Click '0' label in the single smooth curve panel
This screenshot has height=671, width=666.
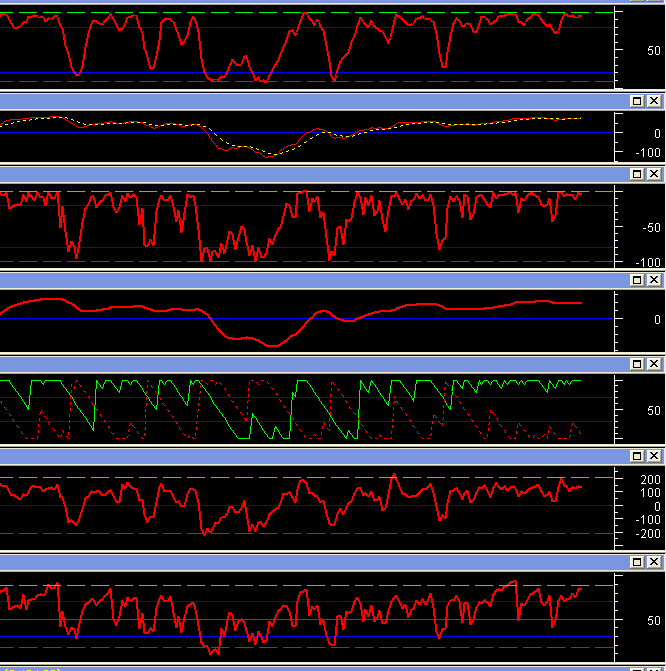[x=657, y=320]
